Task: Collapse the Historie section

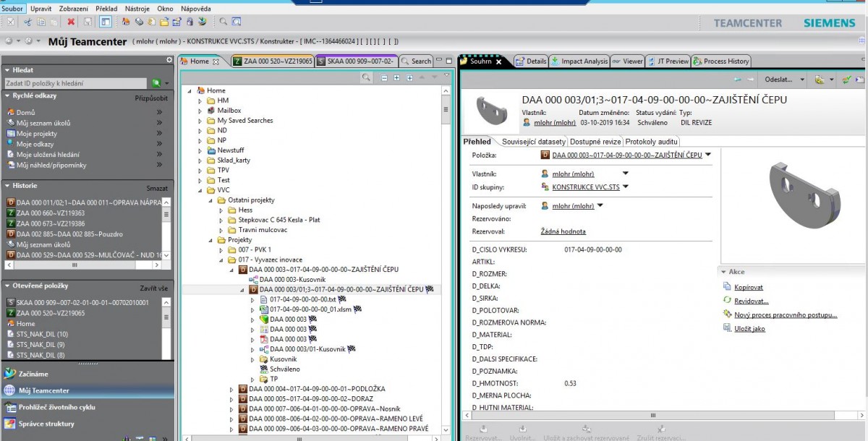Action: click(x=8, y=186)
